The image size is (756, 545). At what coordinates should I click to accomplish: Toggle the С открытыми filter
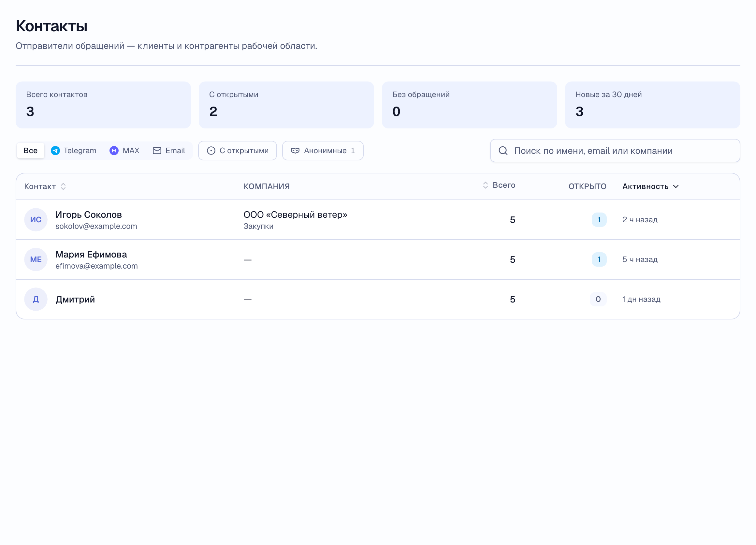tap(237, 151)
